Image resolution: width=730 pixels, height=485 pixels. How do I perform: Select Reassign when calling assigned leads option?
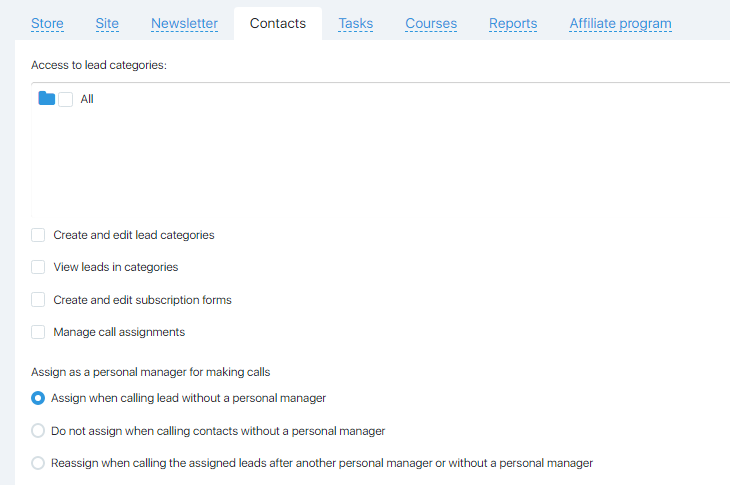38,463
